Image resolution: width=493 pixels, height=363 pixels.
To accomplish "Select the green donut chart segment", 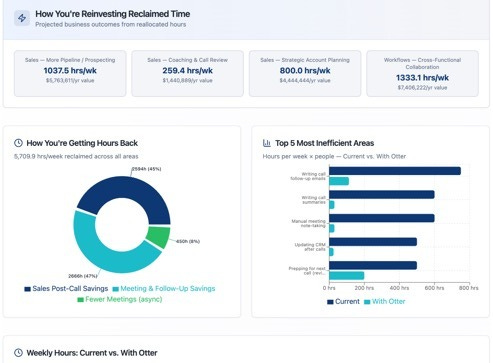I will pyautogui.click(x=159, y=237).
